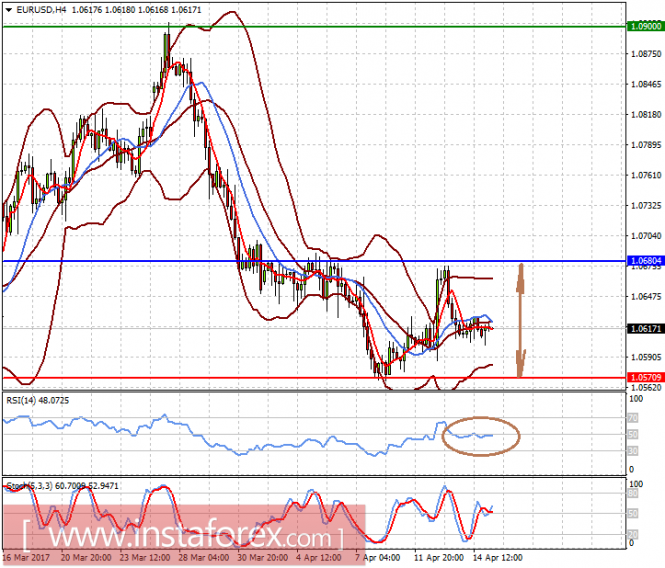Click the 1.08750 price scale label
Viewport: 665px width, 568px height.
click(x=646, y=54)
